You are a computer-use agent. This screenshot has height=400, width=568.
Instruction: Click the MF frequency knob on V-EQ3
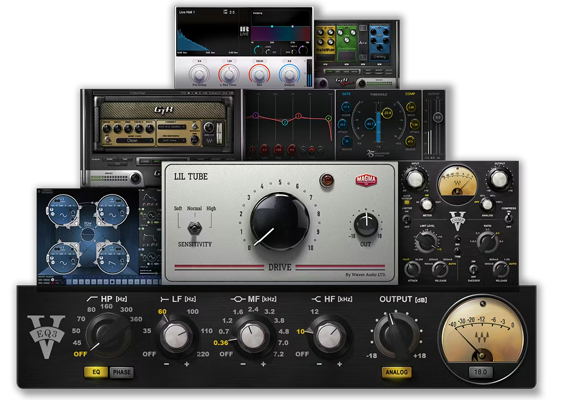pos(253,337)
